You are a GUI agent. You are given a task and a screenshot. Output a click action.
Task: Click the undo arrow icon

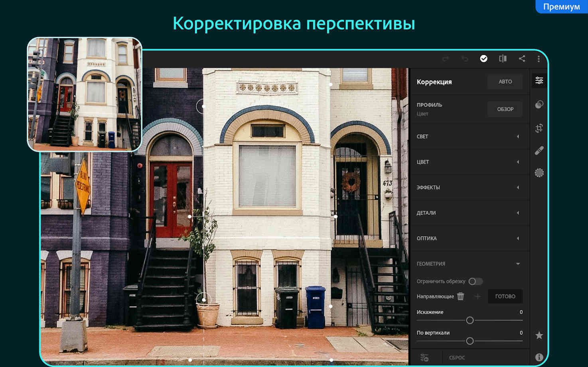465,59
